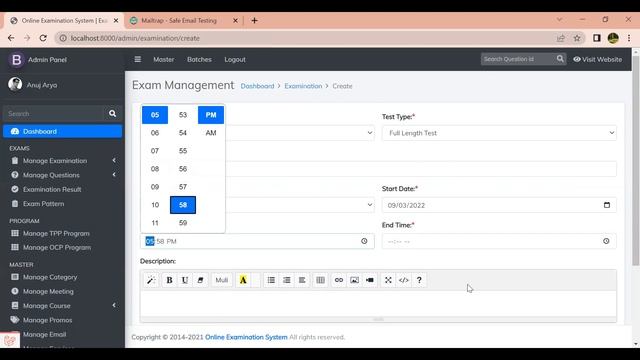
Task: Insert a table in description
Action: pos(320,280)
